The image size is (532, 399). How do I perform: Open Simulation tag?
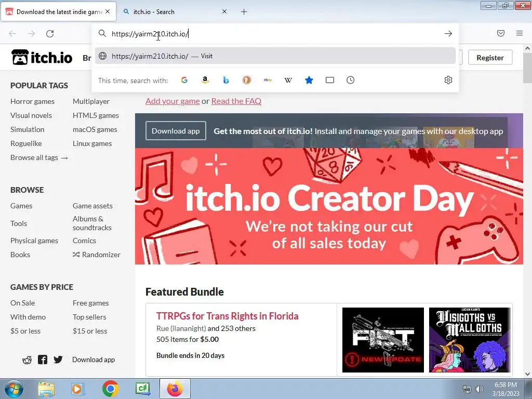click(28, 129)
